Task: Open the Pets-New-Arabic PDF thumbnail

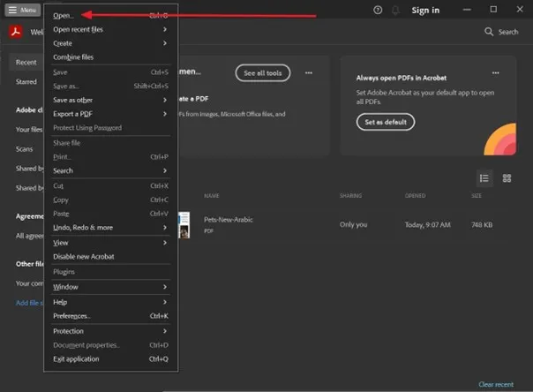Action: click(x=183, y=224)
